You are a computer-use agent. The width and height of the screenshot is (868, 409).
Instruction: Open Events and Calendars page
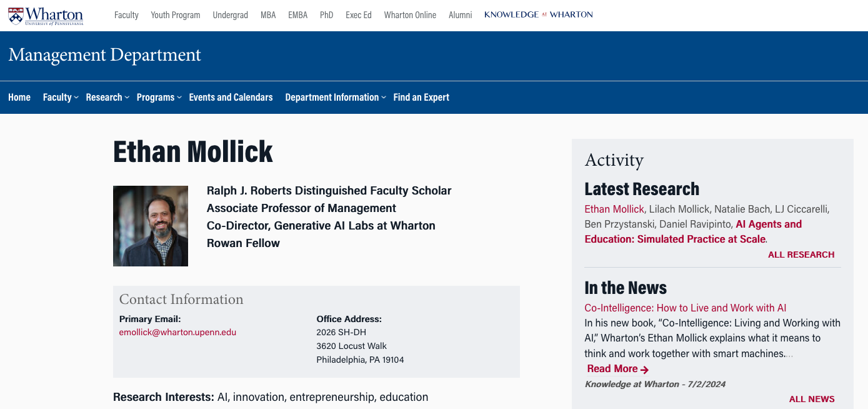click(x=231, y=98)
